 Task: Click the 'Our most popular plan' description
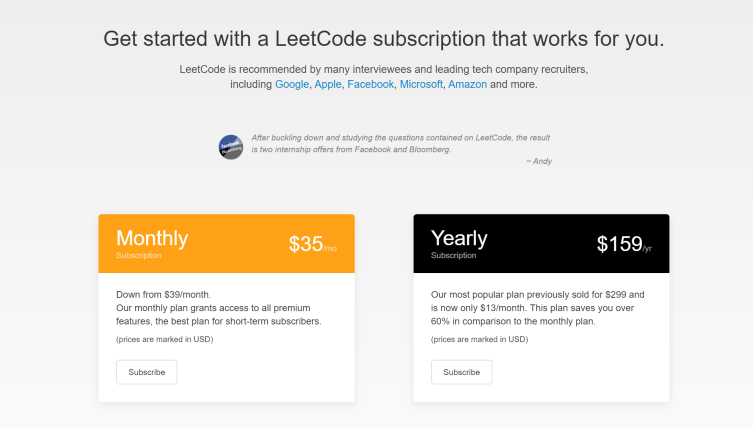(x=536, y=295)
